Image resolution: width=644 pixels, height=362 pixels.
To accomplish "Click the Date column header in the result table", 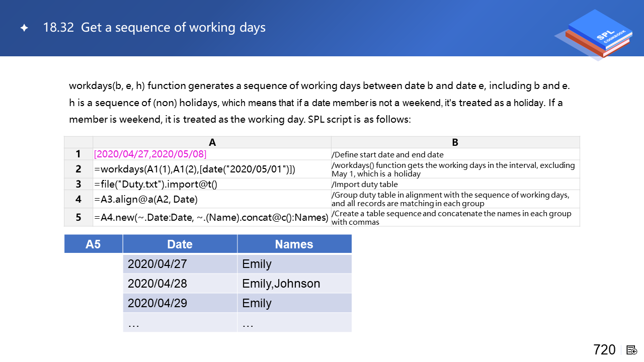I will tap(180, 244).
